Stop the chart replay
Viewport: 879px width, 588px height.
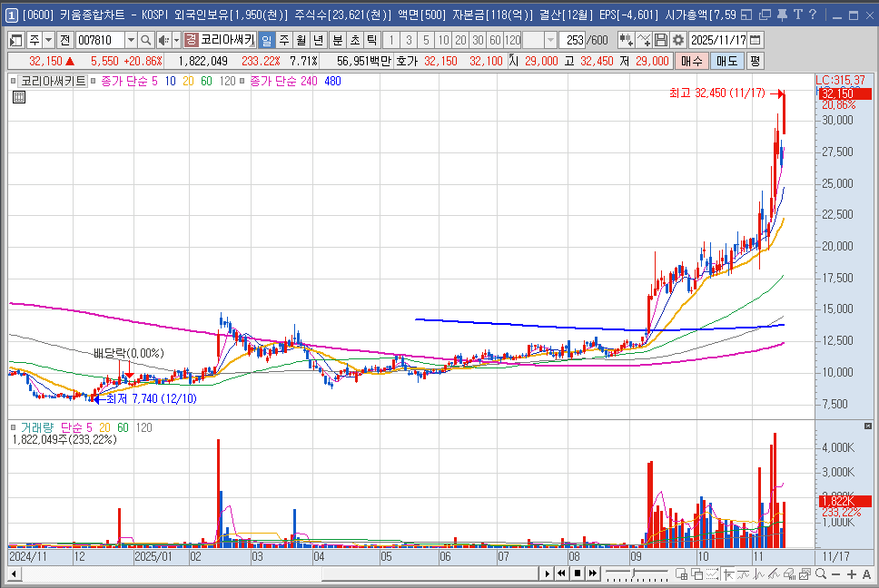pos(577,573)
